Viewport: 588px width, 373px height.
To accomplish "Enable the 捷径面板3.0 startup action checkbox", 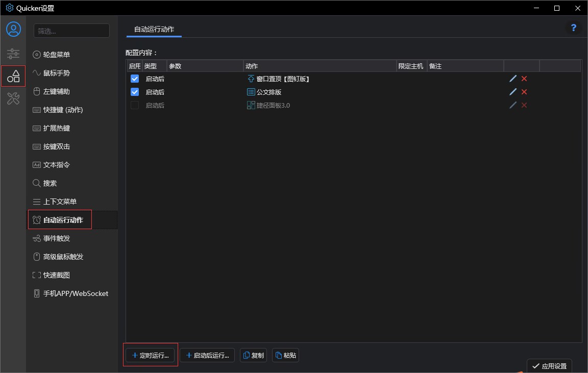I will [135, 105].
